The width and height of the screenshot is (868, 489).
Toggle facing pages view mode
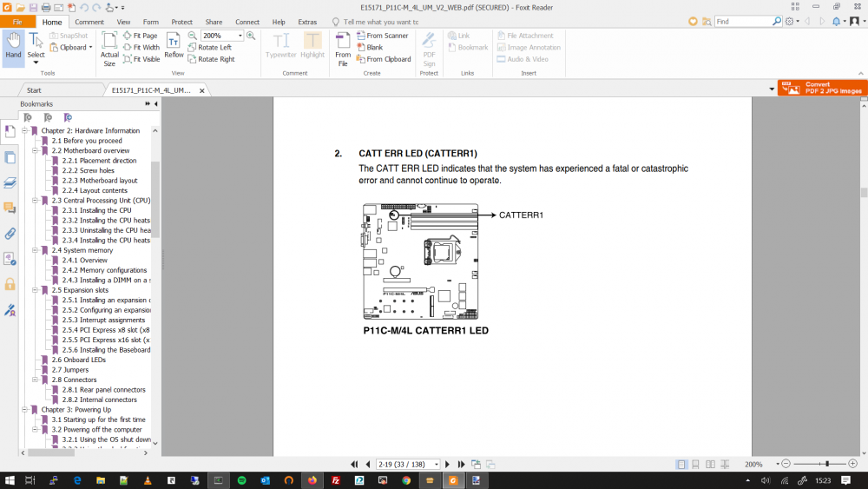[x=710, y=464]
